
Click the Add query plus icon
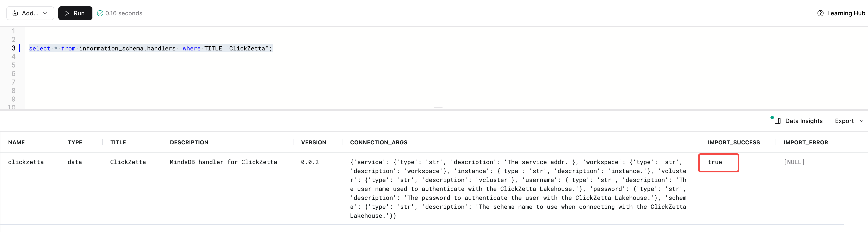click(15, 13)
